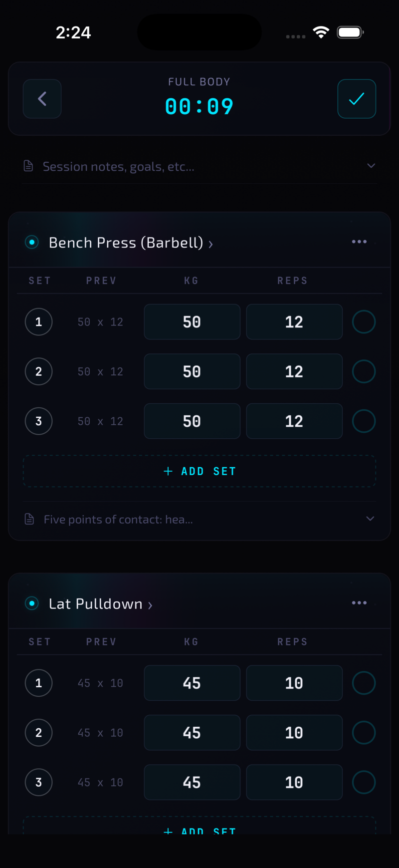The image size is (399, 868).
Task: Finish workout with the checkmark button
Action: [x=357, y=99]
